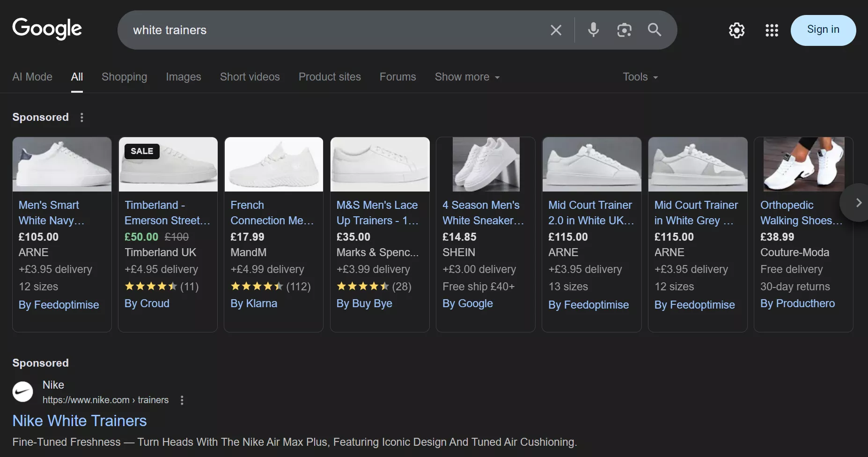The image size is (868, 457).
Task: Open Google apps grid icon
Action: click(772, 30)
